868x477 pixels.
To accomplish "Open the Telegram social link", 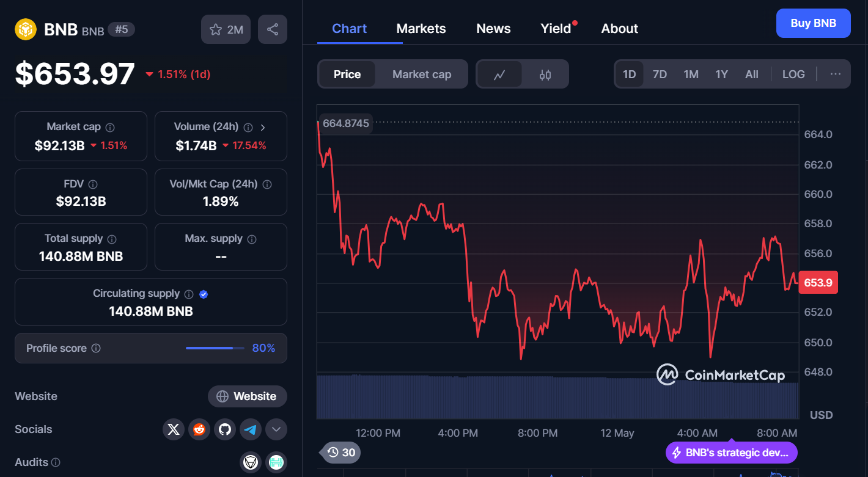I will [251, 429].
